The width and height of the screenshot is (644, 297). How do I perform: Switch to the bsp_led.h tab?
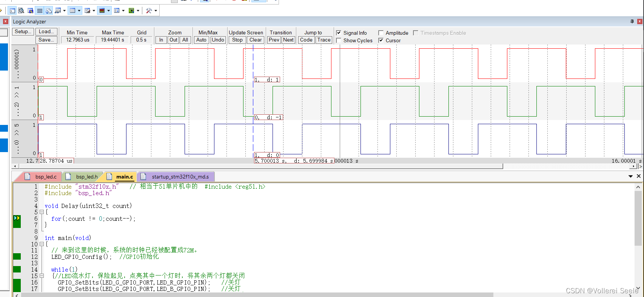point(82,177)
